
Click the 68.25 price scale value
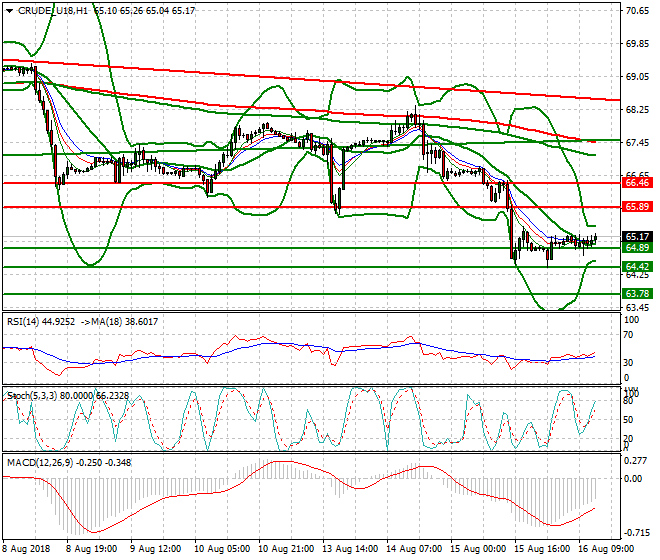coord(637,110)
